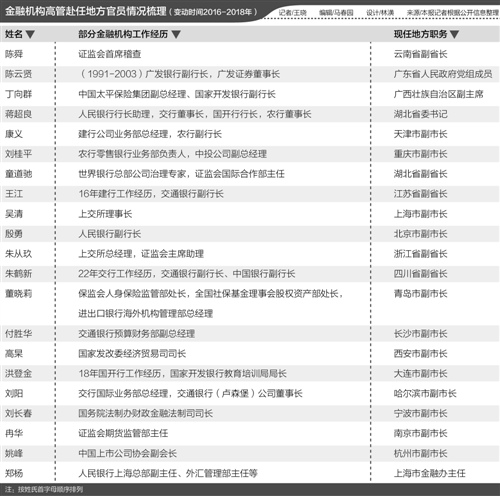Image resolution: width=500 pixels, height=496 pixels.
Task: Click the title 金融机构高管赴任地方官员情况梳理
Action: 86,11
